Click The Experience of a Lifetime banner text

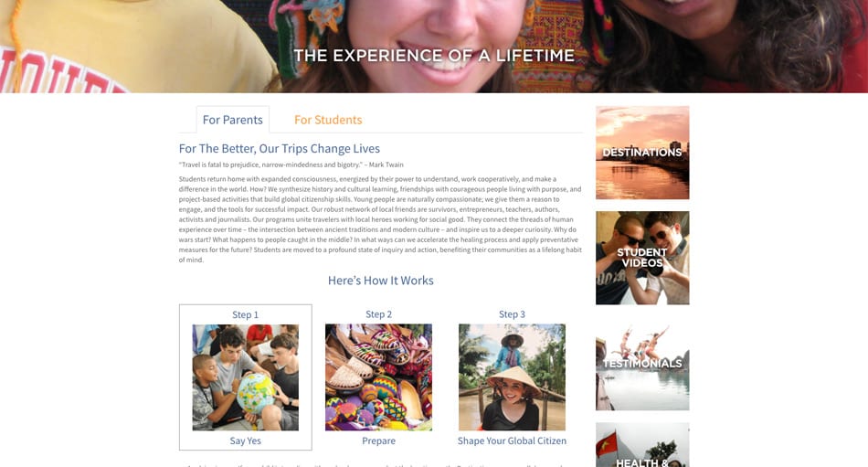click(x=434, y=56)
